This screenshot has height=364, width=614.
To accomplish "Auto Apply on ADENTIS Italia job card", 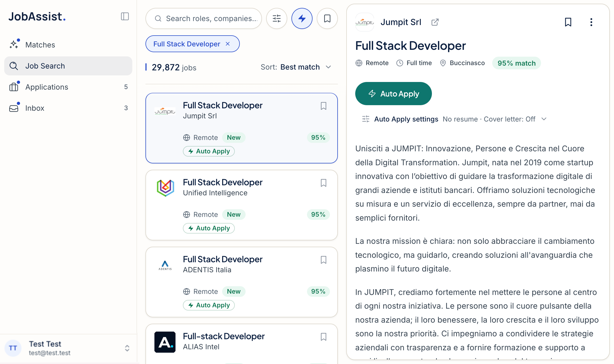I will coord(209,305).
